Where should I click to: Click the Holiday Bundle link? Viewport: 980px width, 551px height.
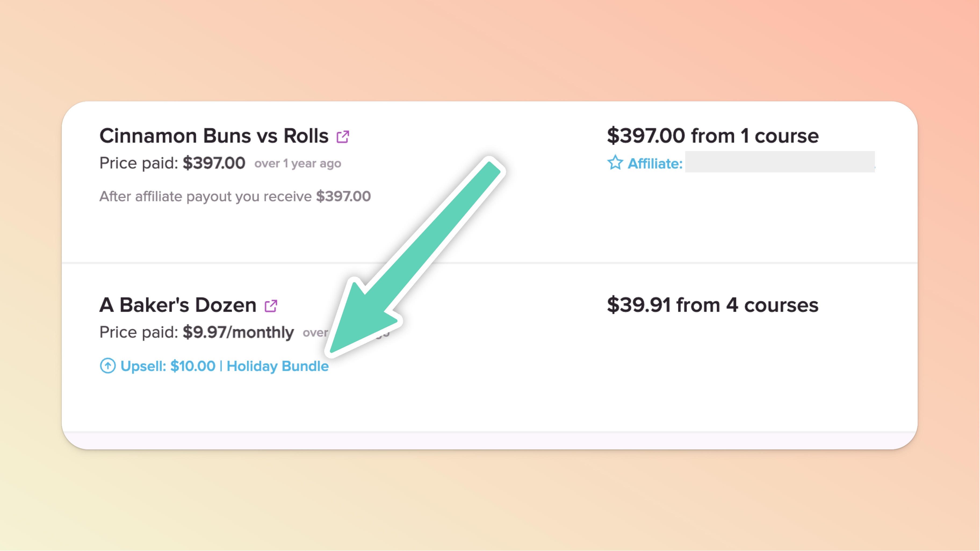click(277, 366)
